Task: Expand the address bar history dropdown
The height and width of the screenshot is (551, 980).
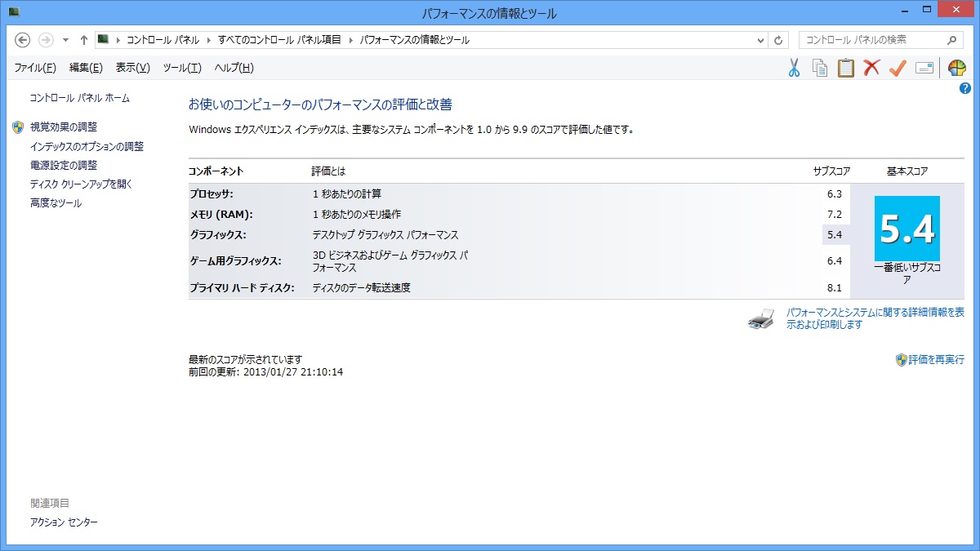Action: coord(760,39)
